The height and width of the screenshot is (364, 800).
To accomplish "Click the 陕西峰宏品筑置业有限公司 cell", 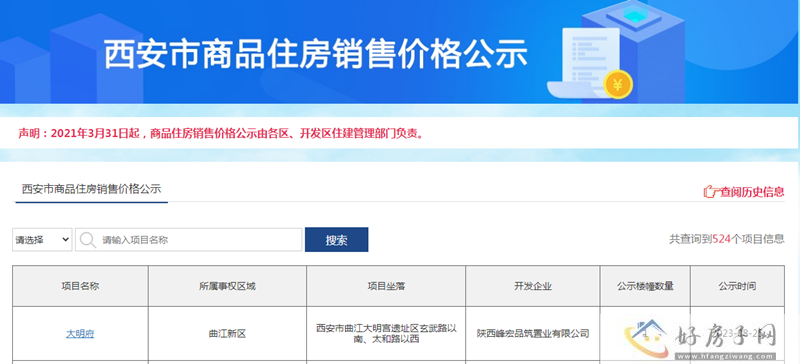I will pyautogui.click(x=533, y=334).
